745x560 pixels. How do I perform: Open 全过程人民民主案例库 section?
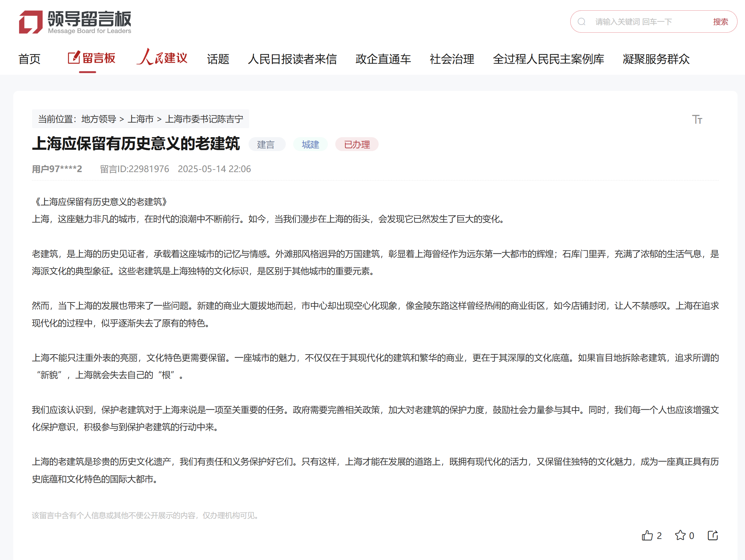(548, 59)
